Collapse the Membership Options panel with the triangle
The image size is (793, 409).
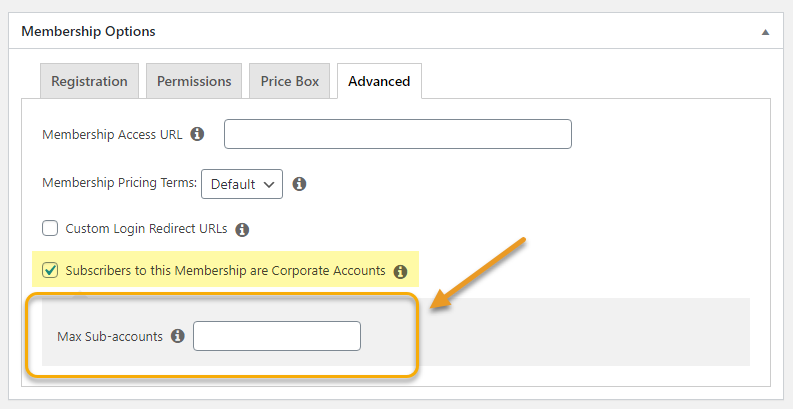[x=765, y=32]
